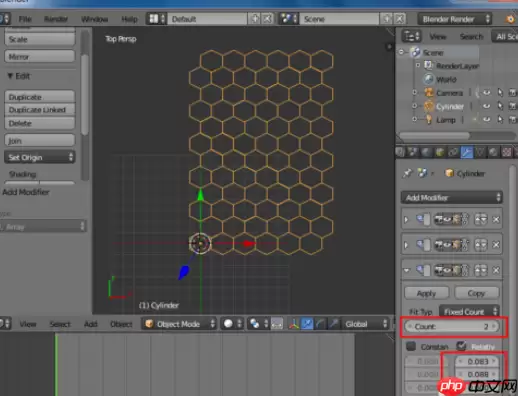Open the Object Mode dropdown
This screenshot has height=396, width=518.
(179, 324)
